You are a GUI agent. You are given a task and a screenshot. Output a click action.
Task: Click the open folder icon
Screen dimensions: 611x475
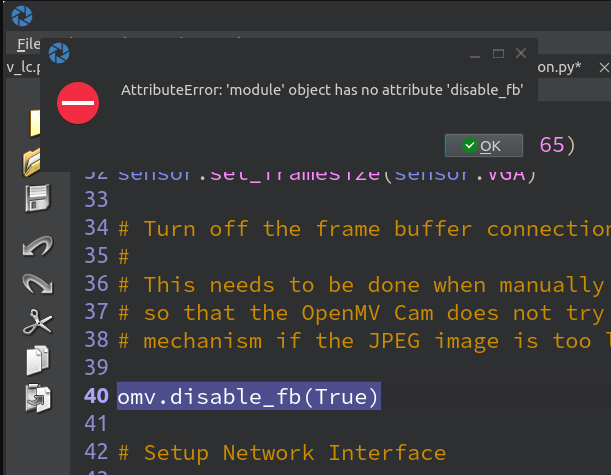click(38, 160)
